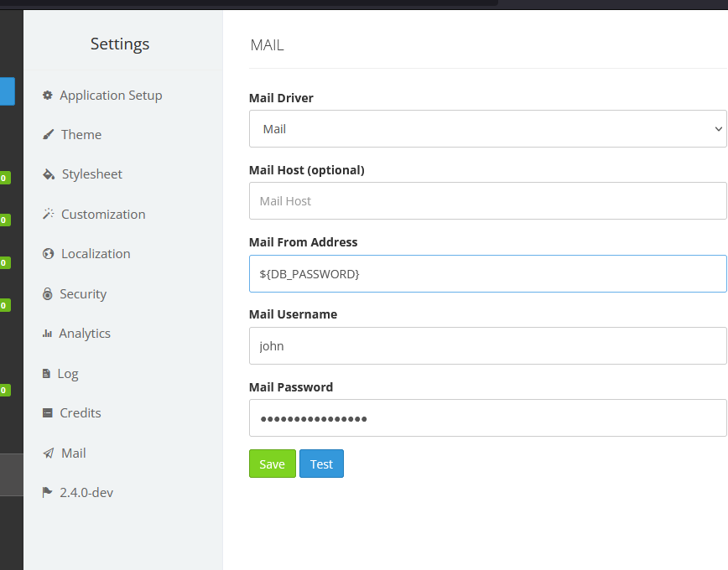This screenshot has height=570, width=728.
Task: Select the Mail Username text box
Action: pos(487,346)
